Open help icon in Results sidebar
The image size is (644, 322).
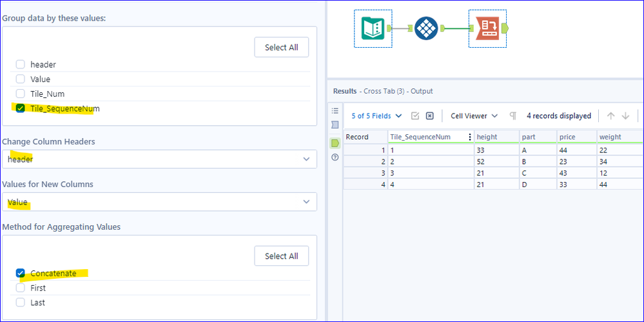[x=335, y=157]
